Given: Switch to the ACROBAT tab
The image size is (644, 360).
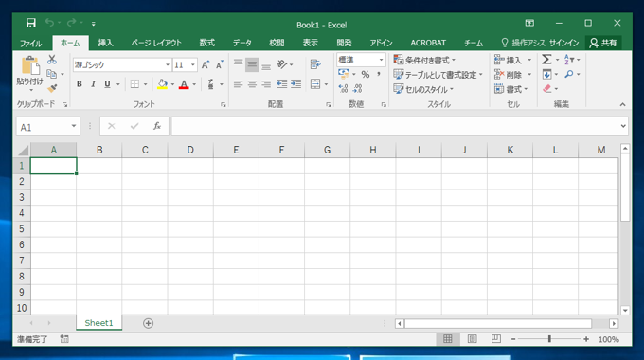Looking at the screenshot, I should [428, 43].
